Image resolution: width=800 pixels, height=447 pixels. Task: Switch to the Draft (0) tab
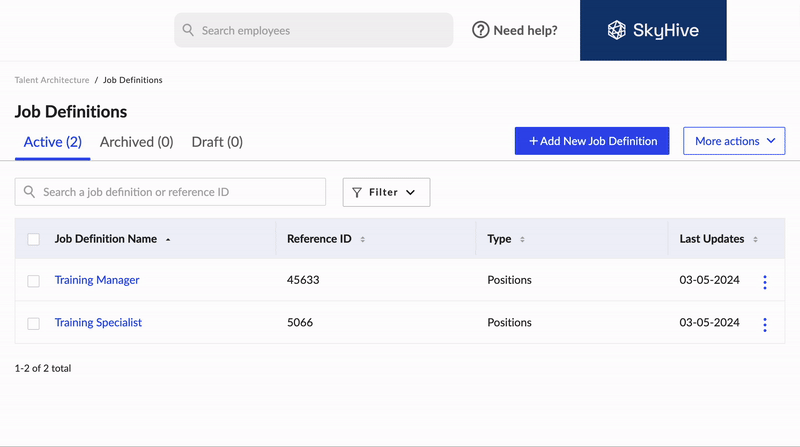[217, 142]
